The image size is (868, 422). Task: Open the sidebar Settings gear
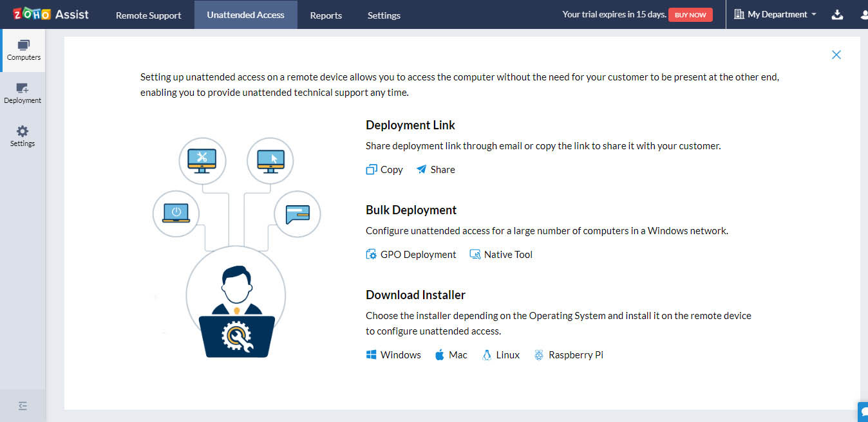point(23,136)
